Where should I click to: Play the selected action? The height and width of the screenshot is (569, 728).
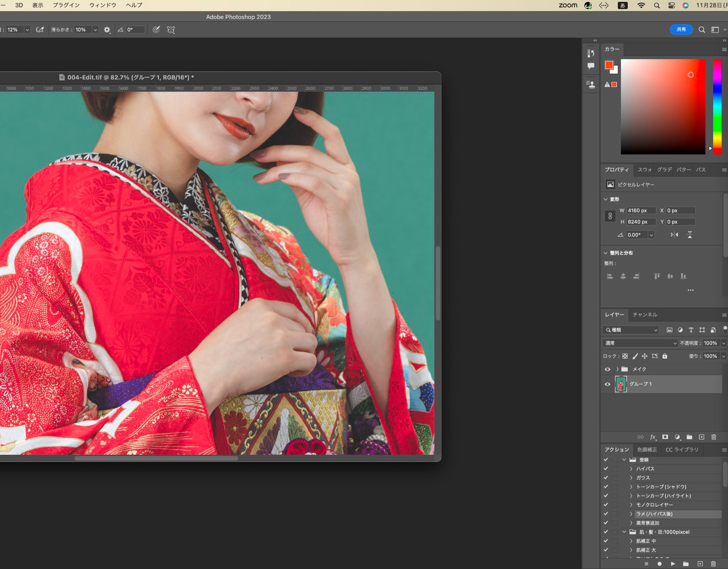pyautogui.click(x=673, y=564)
